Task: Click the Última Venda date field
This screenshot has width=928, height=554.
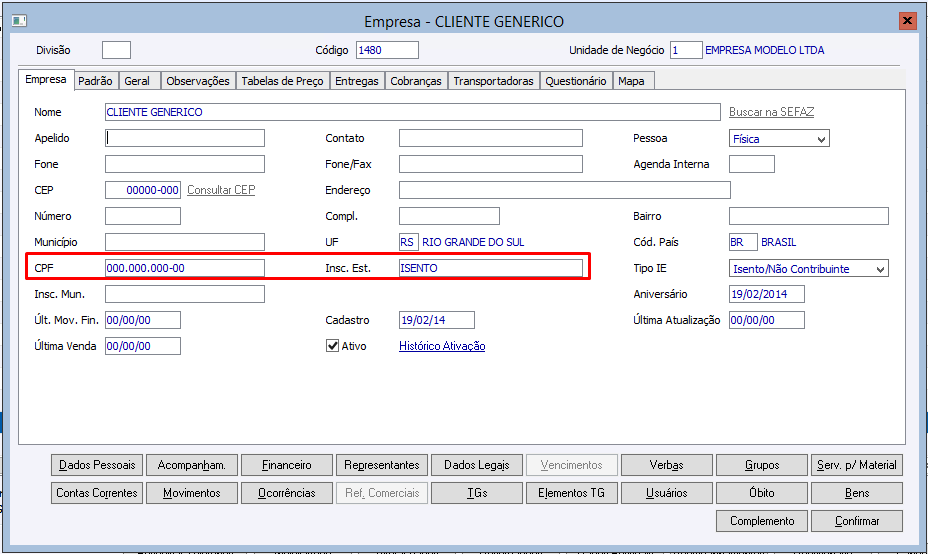Action: click(x=143, y=346)
